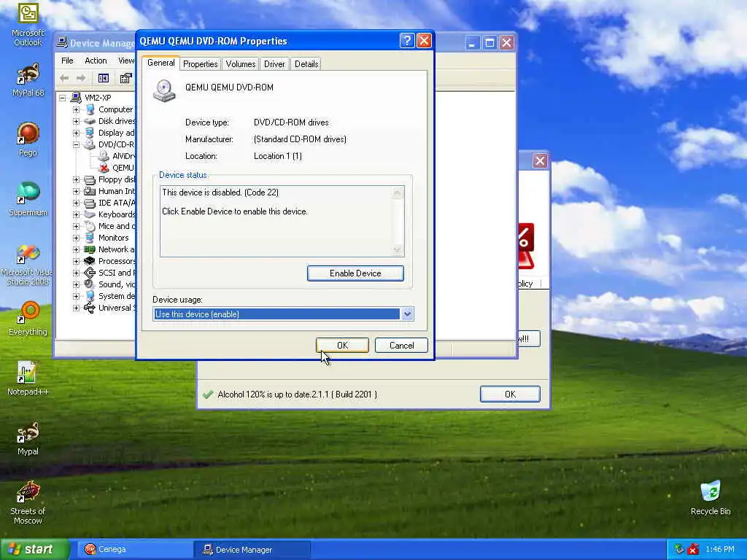
Task: Switch to Device Manager taskbar button
Action: point(252,550)
